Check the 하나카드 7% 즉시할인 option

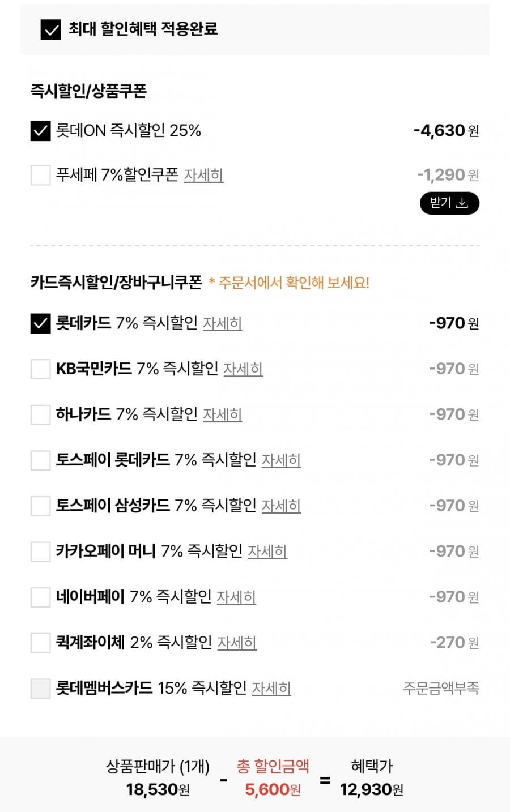click(x=40, y=414)
